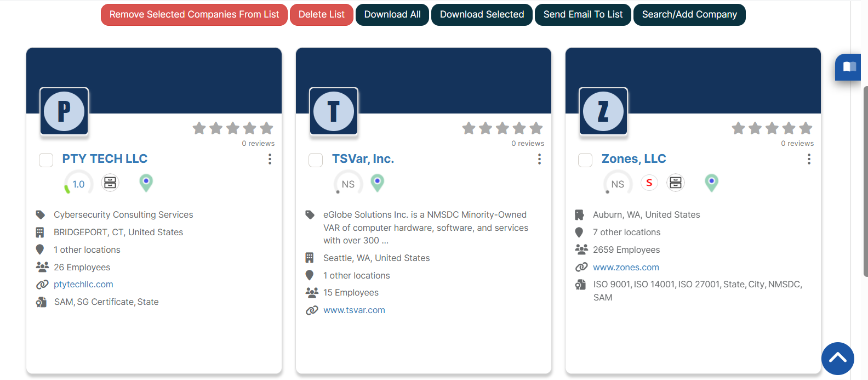Select the PTY TECH LLC checkbox
The width and height of the screenshot is (868, 380).
(x=46, y=160)
